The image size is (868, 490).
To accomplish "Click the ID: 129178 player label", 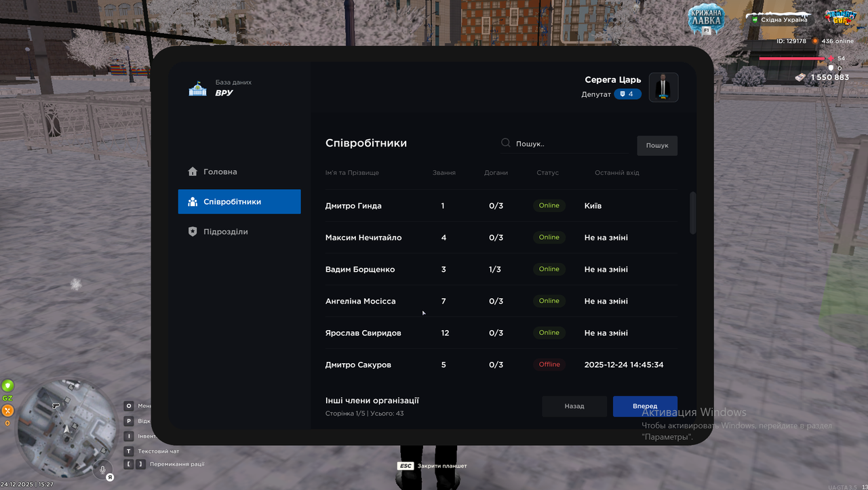I will 791,41.
